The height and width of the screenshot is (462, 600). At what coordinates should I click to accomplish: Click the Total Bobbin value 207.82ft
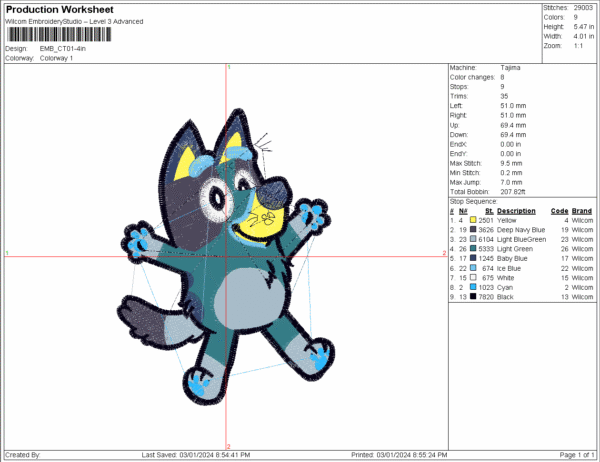512,192
